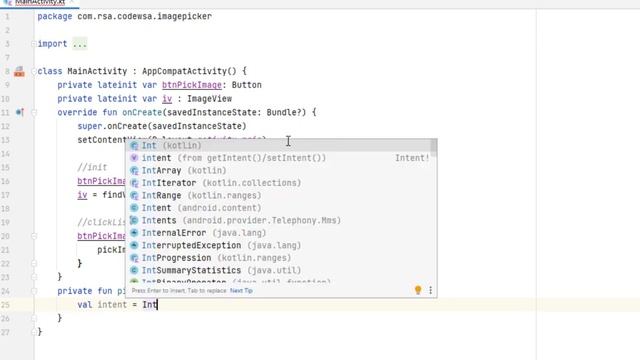Click the variable icon beside the intent suggestion
The width and height of the screenshot is (640, 360).
coord(134,158)
